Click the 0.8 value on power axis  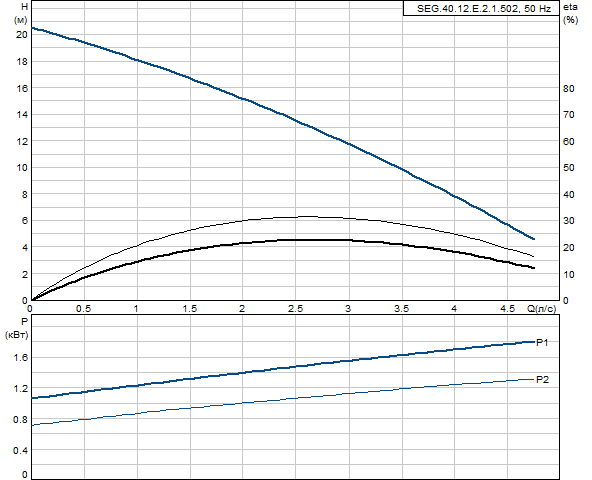(x=21, y=420)
